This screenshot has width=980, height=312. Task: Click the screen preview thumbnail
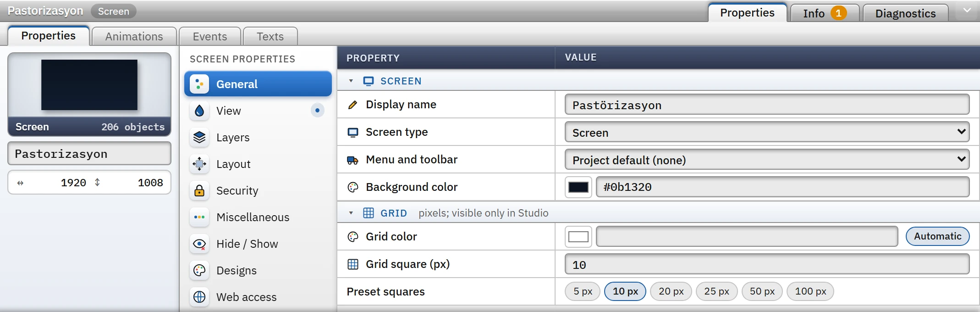89,85
